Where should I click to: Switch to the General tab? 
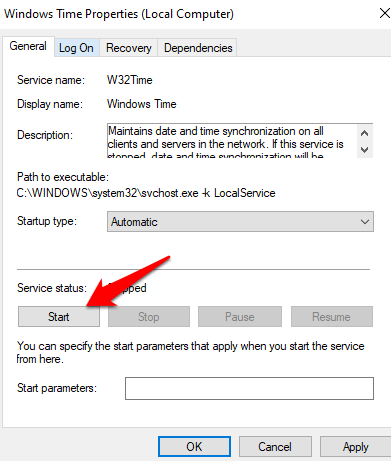(x=28, y=46)
